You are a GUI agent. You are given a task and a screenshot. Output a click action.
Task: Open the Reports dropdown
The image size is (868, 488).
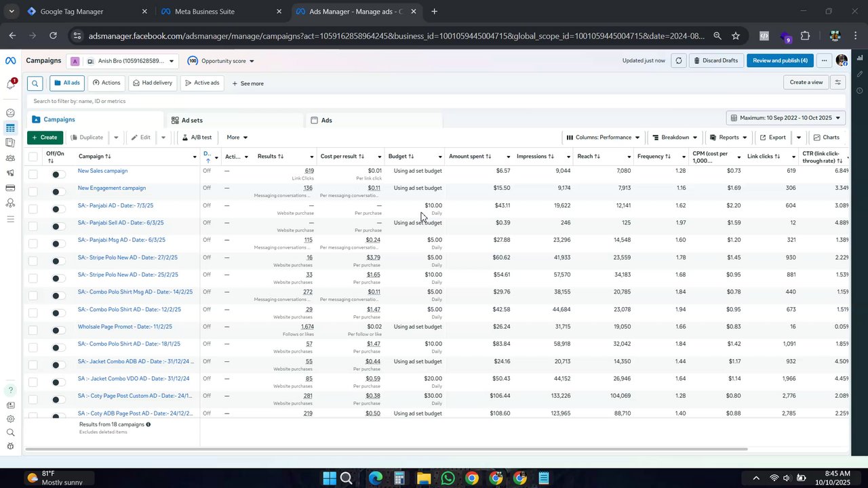coord(728,138)
